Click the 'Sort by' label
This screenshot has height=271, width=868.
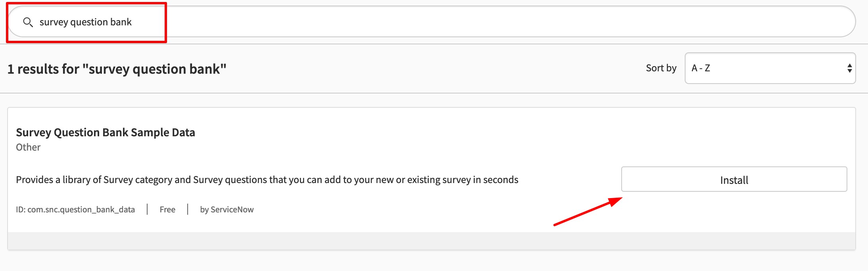point(660,68)
